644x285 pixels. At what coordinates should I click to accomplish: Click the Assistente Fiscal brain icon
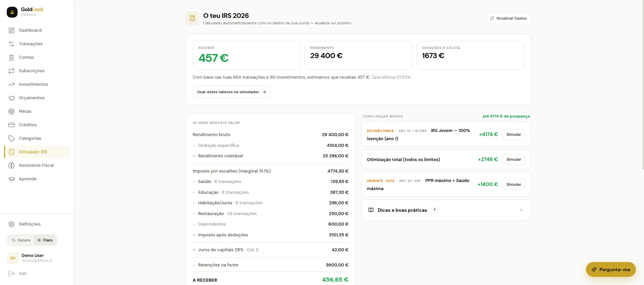click(x=11, y=165)
